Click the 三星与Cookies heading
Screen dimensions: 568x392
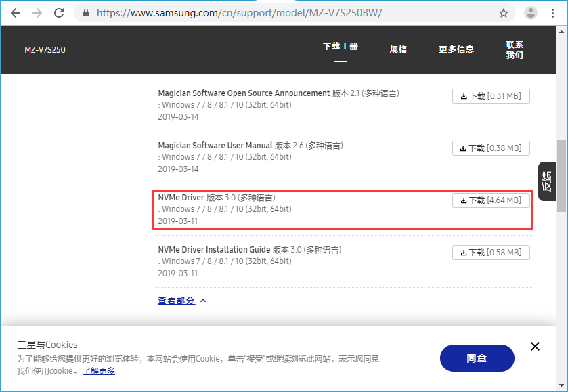[x=47, y=345]
